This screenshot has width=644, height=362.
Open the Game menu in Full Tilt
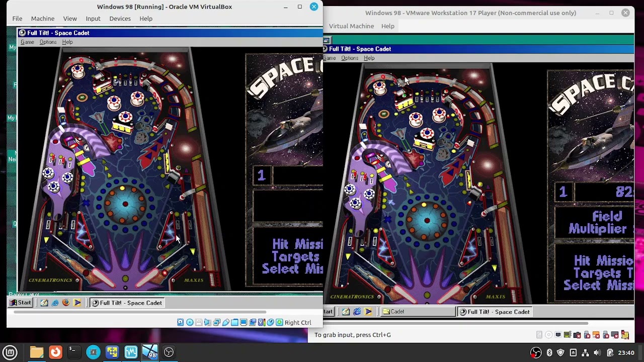(27, 42)
